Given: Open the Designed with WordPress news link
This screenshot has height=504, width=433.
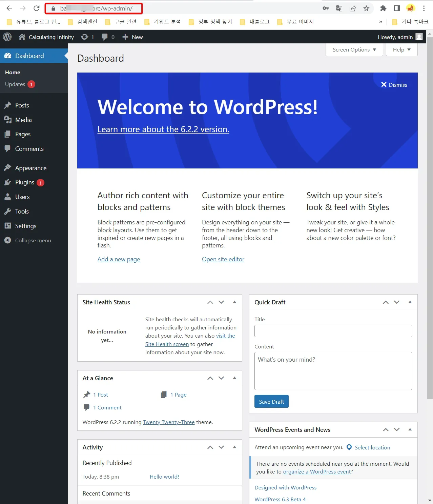Looking at the screenshot, I should point(286,488).
